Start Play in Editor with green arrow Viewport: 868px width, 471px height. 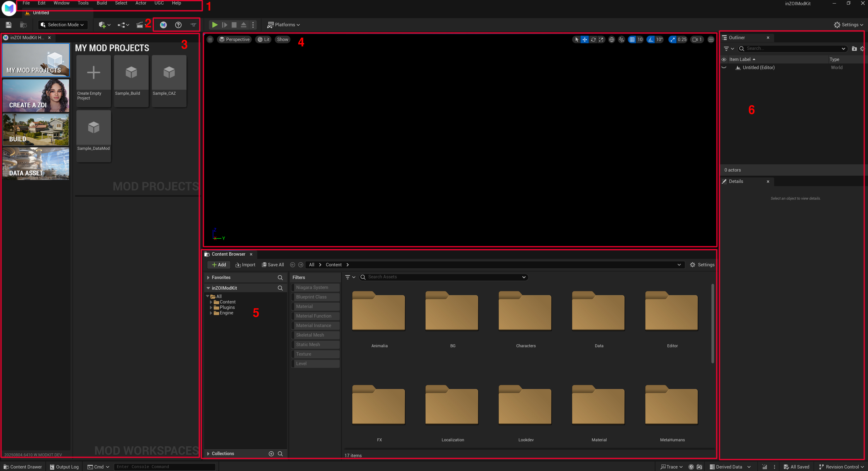[x=215, y=25]
